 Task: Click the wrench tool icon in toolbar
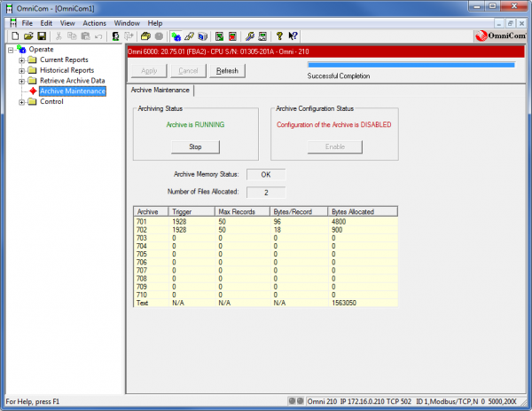249,36
